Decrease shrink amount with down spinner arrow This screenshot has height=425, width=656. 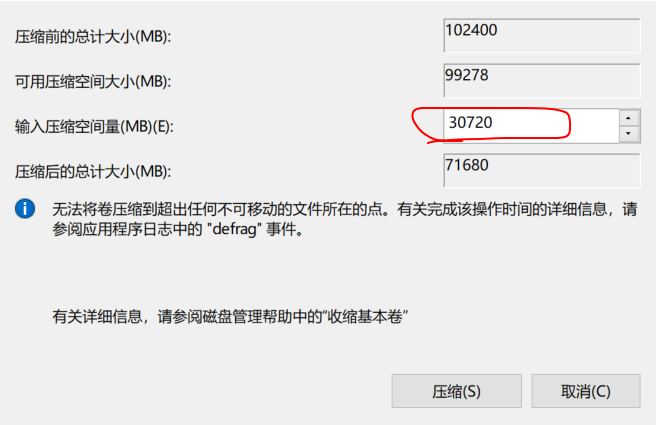tap(628, 134)
